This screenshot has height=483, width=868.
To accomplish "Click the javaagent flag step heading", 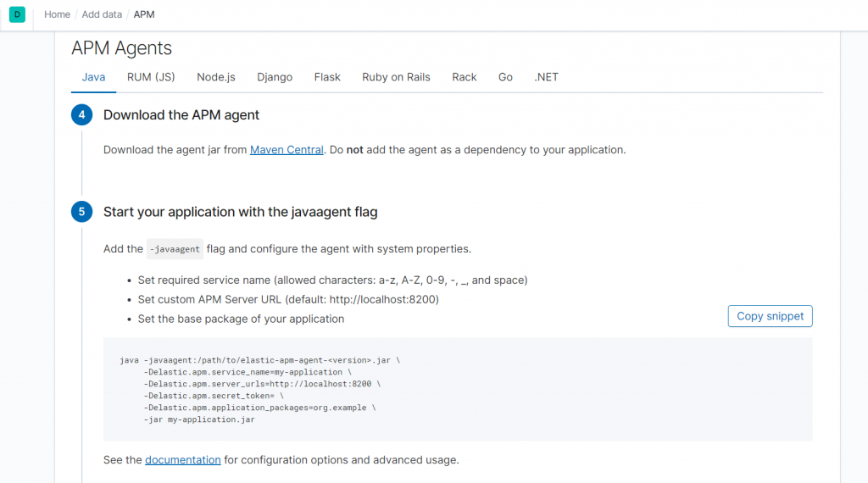I will click(x=240, y=212).
